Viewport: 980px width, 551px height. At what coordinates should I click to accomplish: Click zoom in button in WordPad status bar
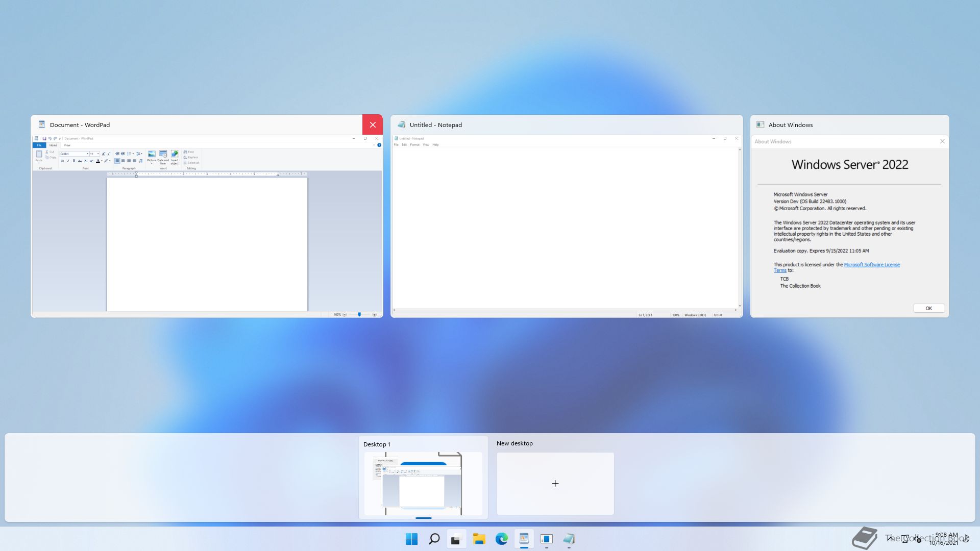(375, 315)
